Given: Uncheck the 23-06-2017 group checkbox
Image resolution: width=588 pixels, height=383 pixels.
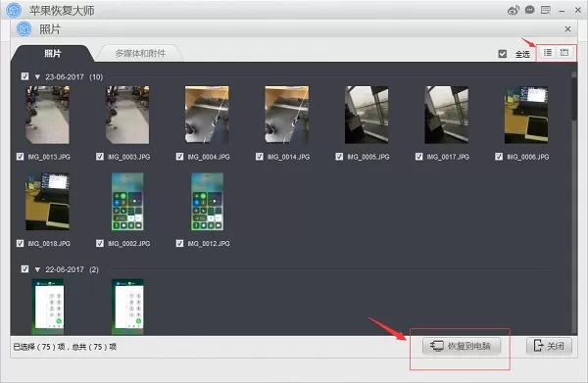Looking at the screenshot, I should click(24, 76).
